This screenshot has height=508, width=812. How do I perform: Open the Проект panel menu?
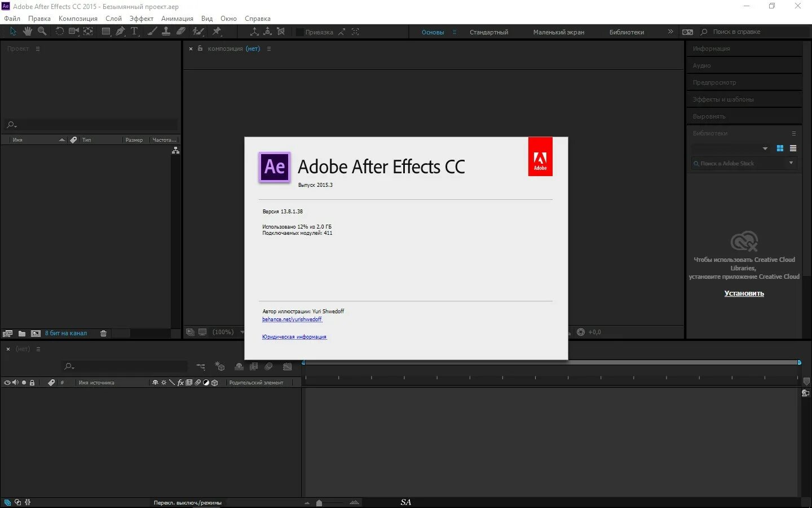[x=38, y=49]
